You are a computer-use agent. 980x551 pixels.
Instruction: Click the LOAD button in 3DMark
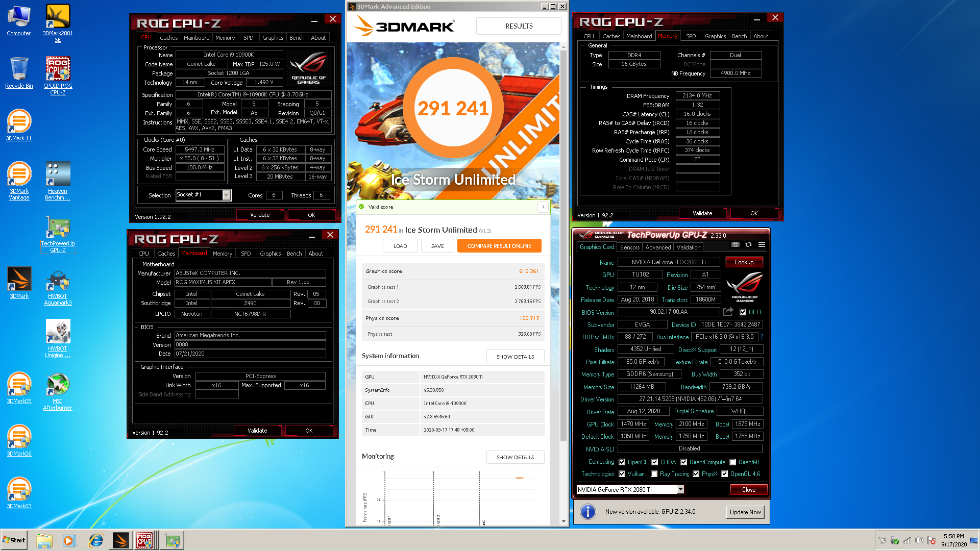pyautogui.click(x=400, y=246)
